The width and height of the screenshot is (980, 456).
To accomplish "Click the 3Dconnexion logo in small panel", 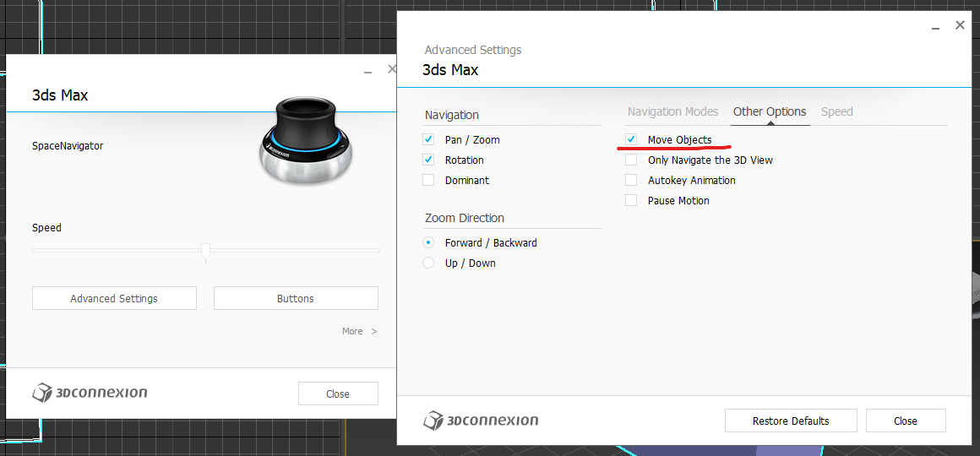I will pos(90,393).
